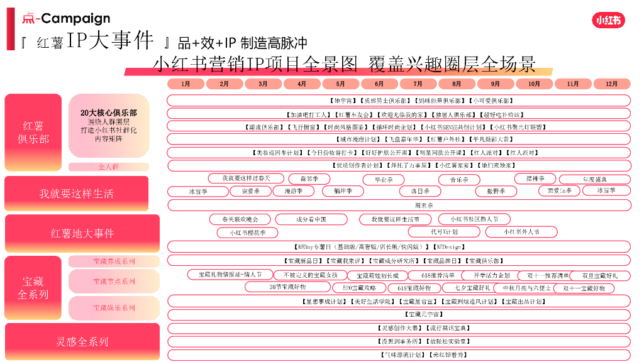Select the 11月 month pill
The width and height of the screenshot is (644, 362).
click(573, 84)
